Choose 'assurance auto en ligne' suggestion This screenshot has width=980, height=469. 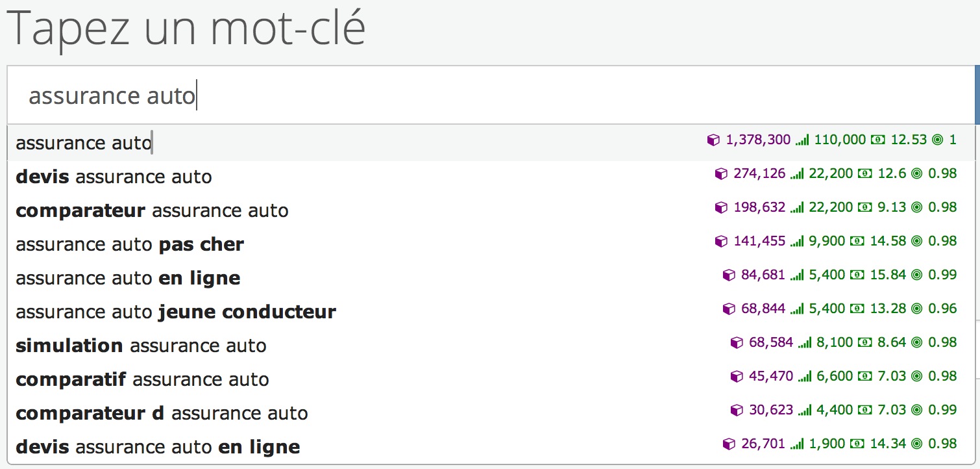coord(128,278)
